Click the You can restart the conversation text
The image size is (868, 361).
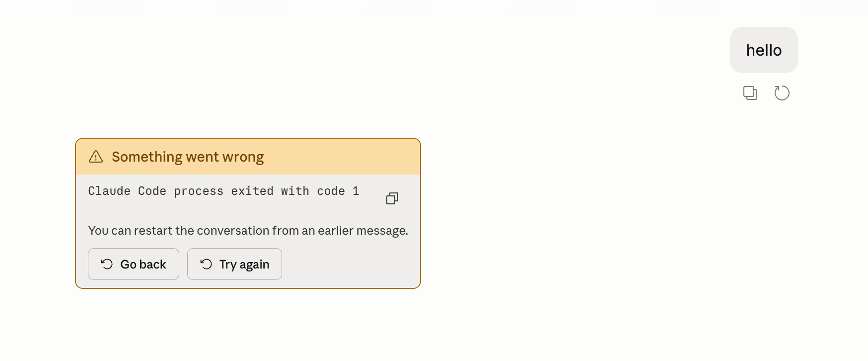coord(248,231)
